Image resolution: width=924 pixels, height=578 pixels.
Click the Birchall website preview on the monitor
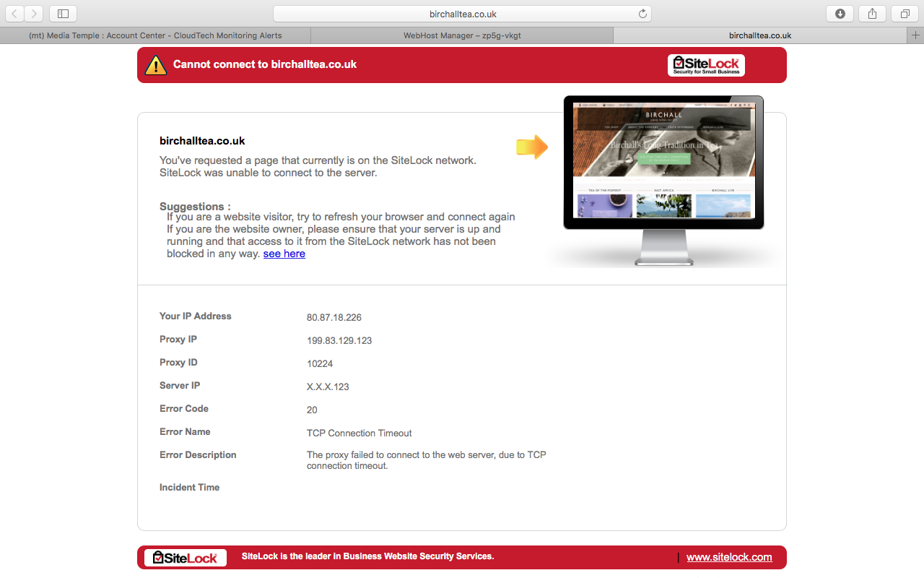click(x=663, y=160)
